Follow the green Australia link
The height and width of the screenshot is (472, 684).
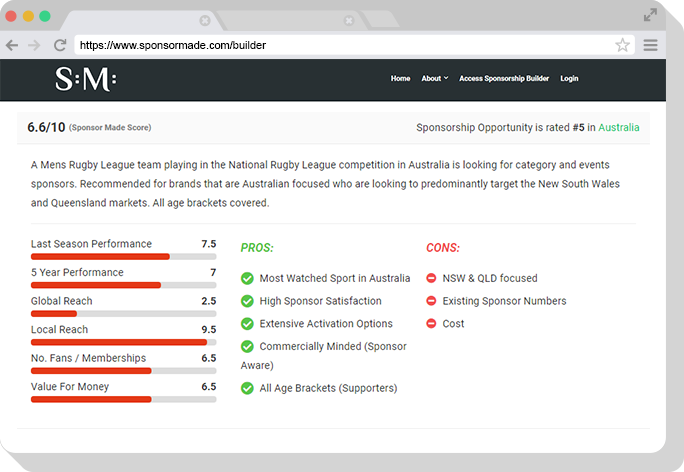pyautogui.click(x=619, y=127)
